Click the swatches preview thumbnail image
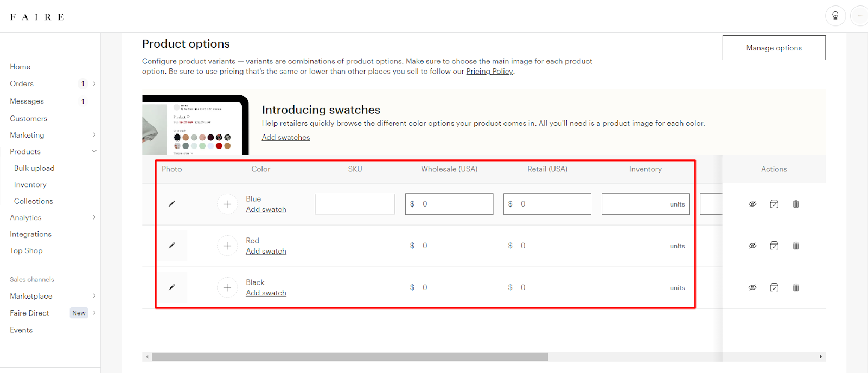Screen dimensions: 868x373 (195, 125)
